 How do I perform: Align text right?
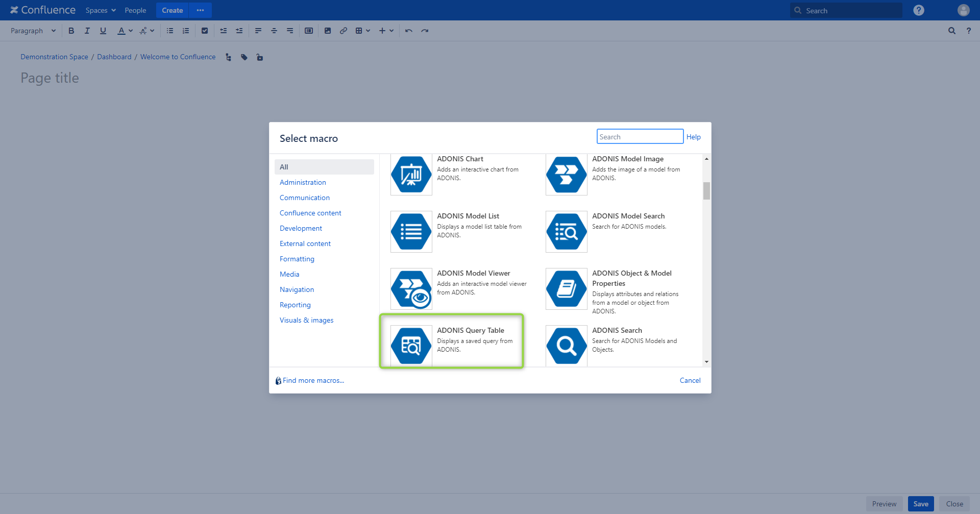tap(290, 31)
